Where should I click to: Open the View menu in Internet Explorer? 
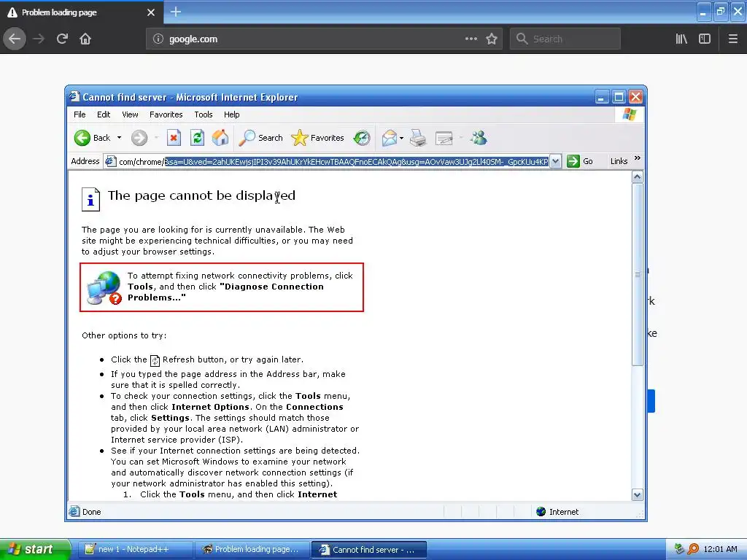[x=130, y=114]
